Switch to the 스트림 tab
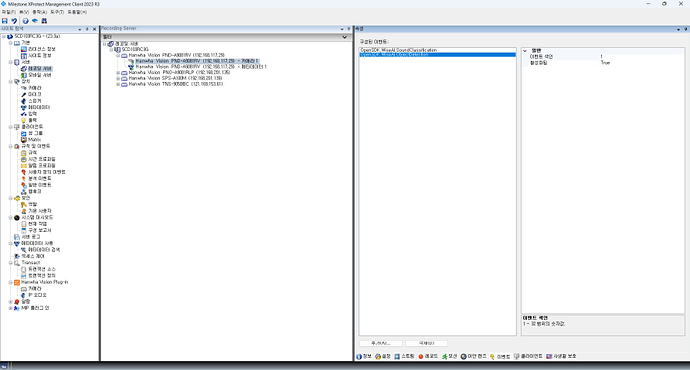Screen dimensions: 690x370 pyautogui.click(x=404, y=356)
